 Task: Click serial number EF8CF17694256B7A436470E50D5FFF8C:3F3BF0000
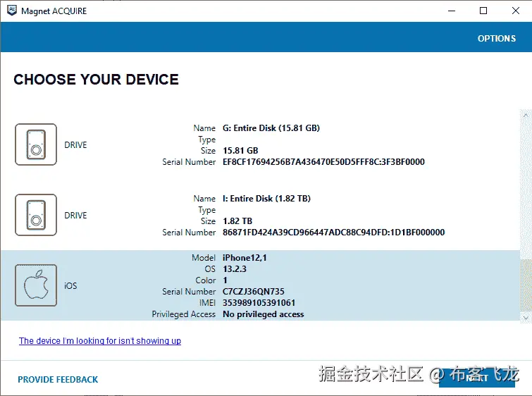pyautogui.click(x=323, y=162)
